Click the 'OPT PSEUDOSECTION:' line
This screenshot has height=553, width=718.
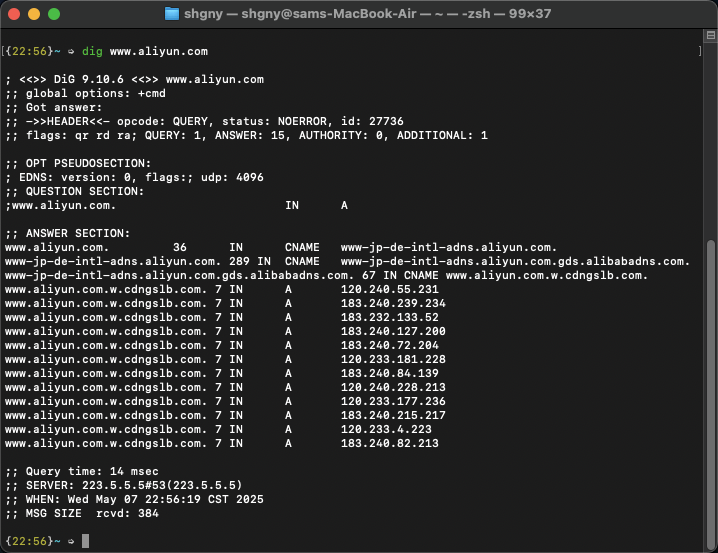tap(78, 163)
